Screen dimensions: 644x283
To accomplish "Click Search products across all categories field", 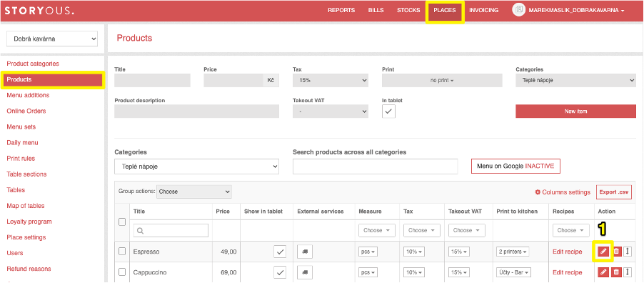I will (375, 167).
